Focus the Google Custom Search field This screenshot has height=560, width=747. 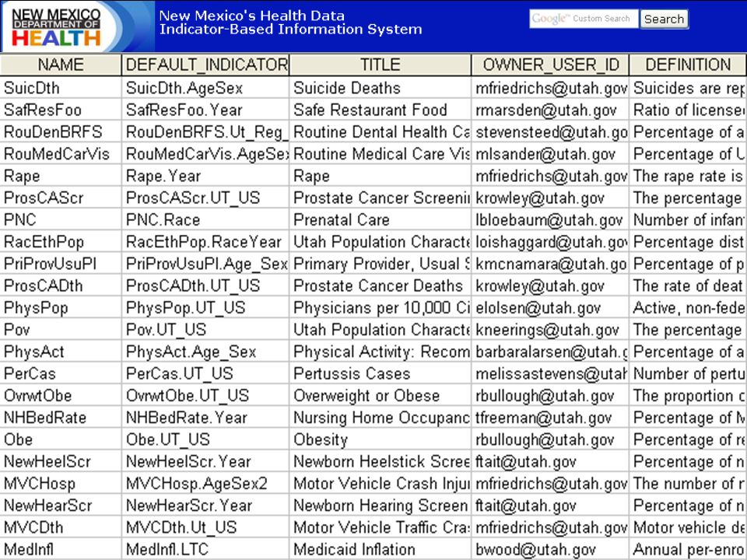pos(584,19)
